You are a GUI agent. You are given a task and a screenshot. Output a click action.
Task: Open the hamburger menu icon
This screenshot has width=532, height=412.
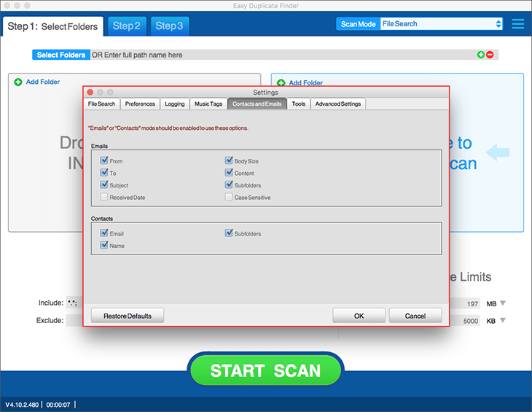(x=517, y=24)
